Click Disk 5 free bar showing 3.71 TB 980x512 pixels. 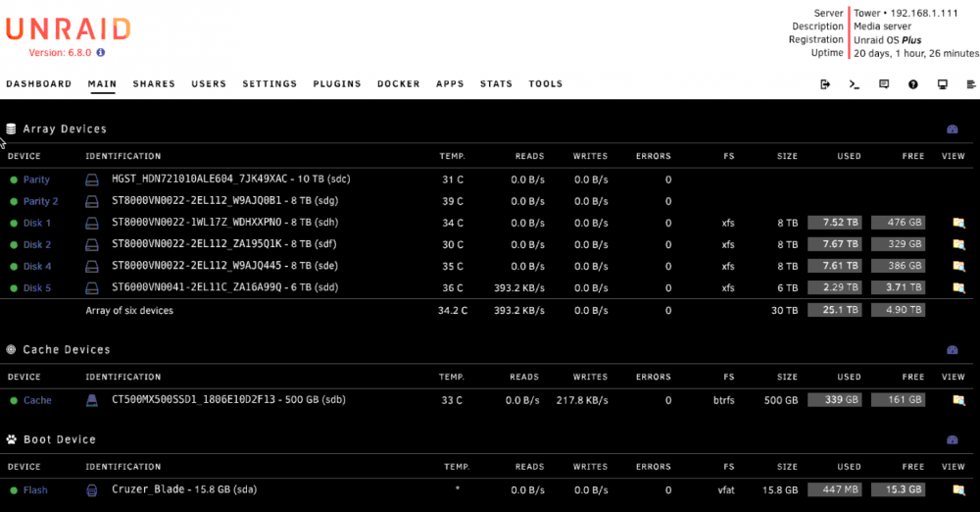[x=898, y=287]
